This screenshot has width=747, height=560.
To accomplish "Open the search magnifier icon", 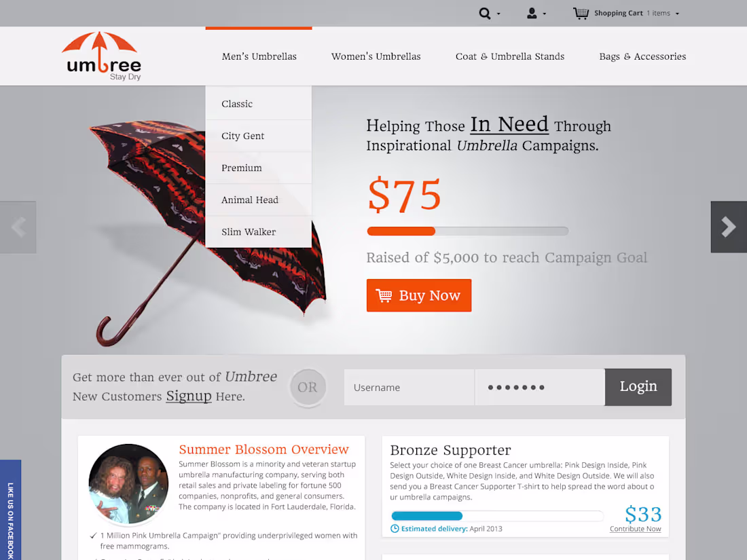I will pos(484,14).
